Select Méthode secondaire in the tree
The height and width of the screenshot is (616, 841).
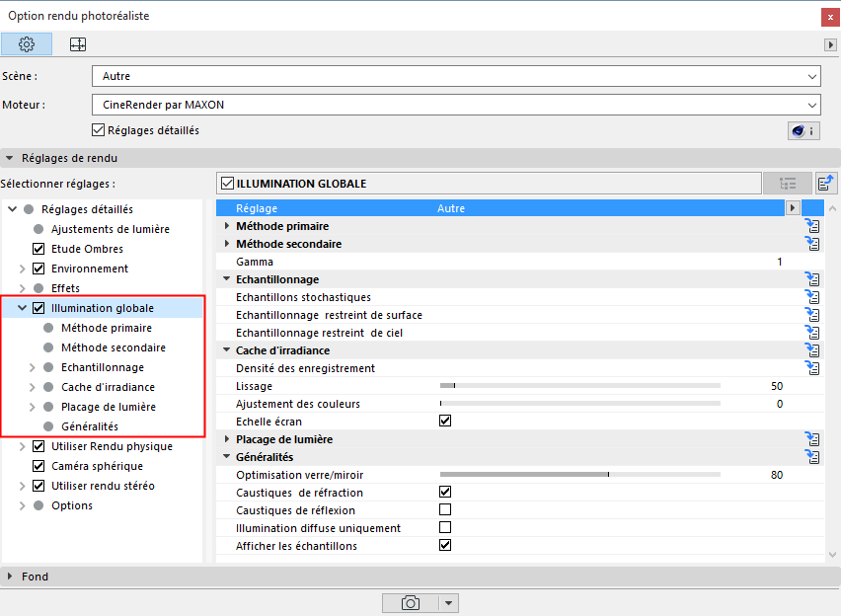[114, 347]
